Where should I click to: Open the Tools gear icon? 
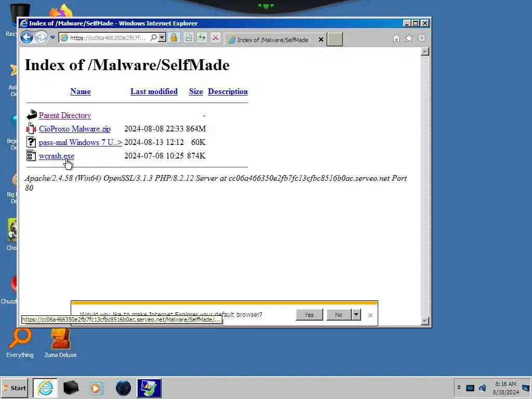pos(422,38)
